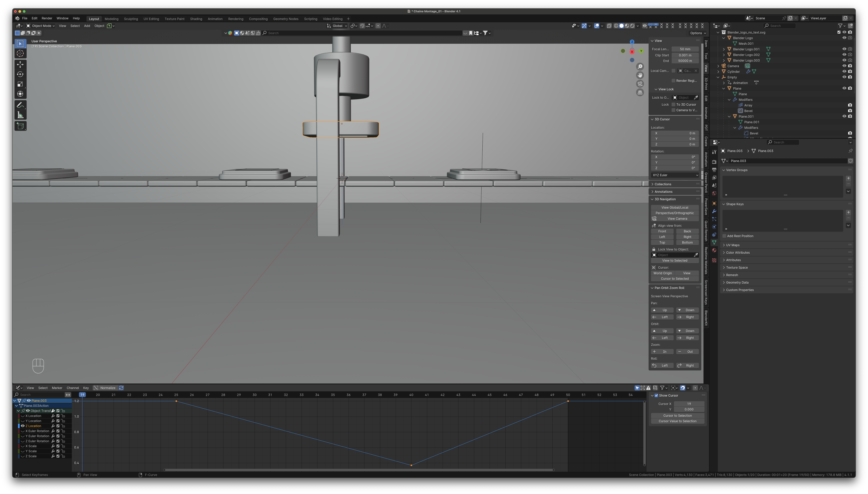Switch to the Sculpting workspace tab
This screenshot has height=494, width=868.
(131, 19)
